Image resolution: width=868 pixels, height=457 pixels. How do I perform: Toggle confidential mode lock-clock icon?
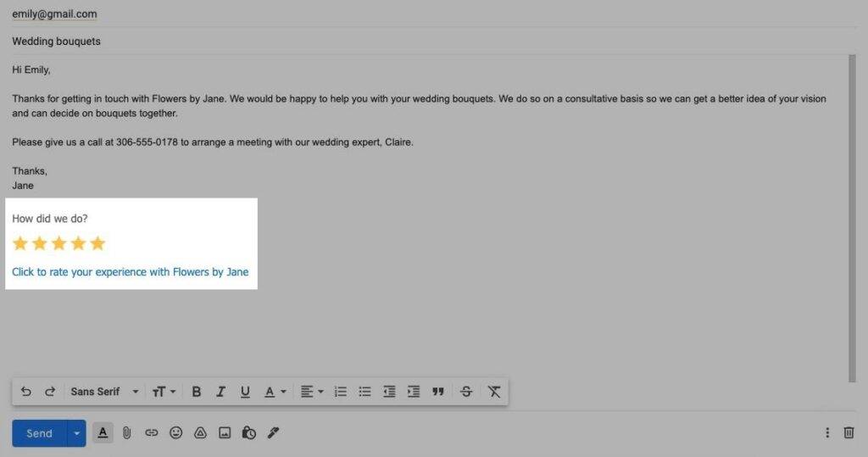(x=248, y=433)
